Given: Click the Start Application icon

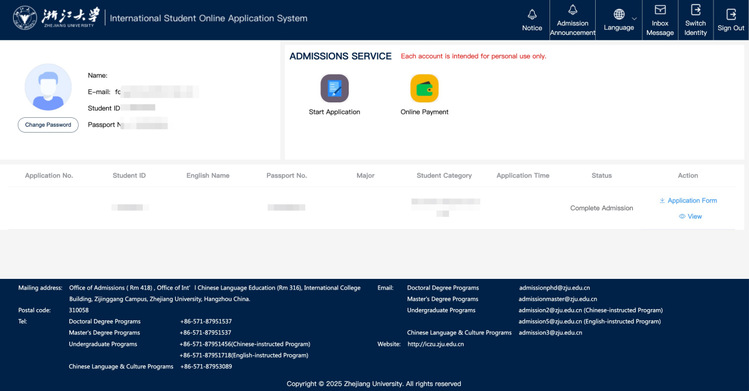Looking at the screenshot, I should click(334, 88).
